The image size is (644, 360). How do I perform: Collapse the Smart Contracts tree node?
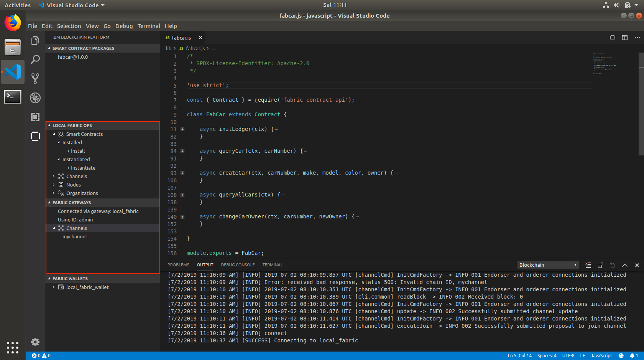coord(54,134)
